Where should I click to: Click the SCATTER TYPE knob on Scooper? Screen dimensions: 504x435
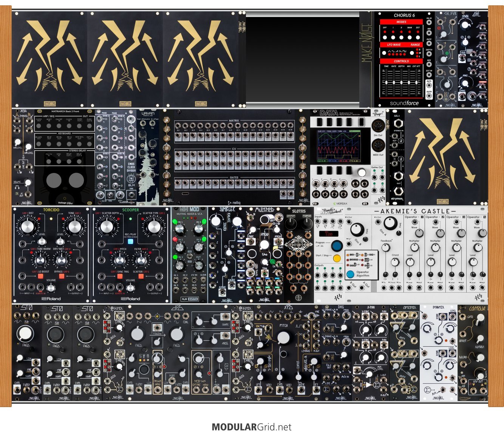click(154, 227)
